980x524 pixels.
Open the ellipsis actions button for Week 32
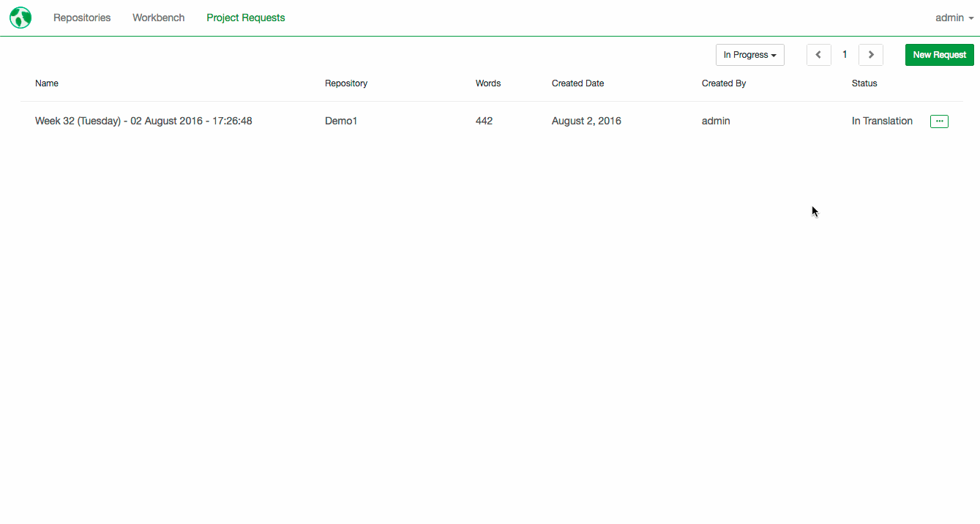[x=939, y=121]
